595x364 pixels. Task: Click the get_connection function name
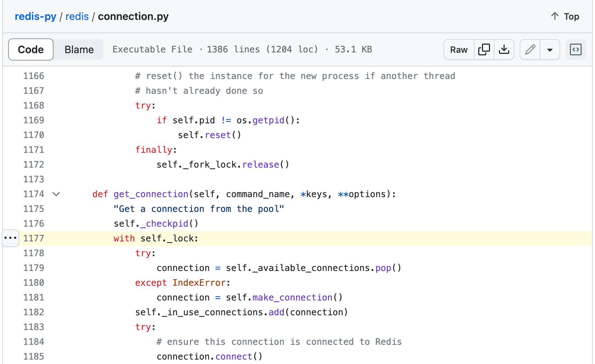coord(151,194)
